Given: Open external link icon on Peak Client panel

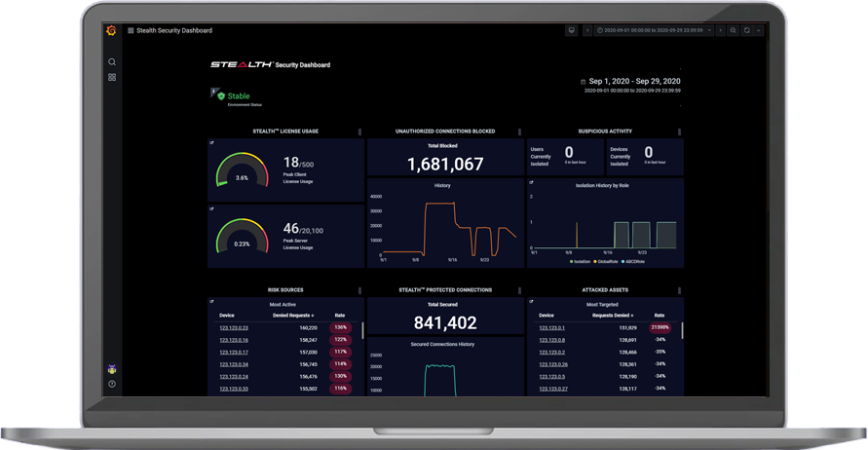Looking at the screenshot, I should point(212,143).
